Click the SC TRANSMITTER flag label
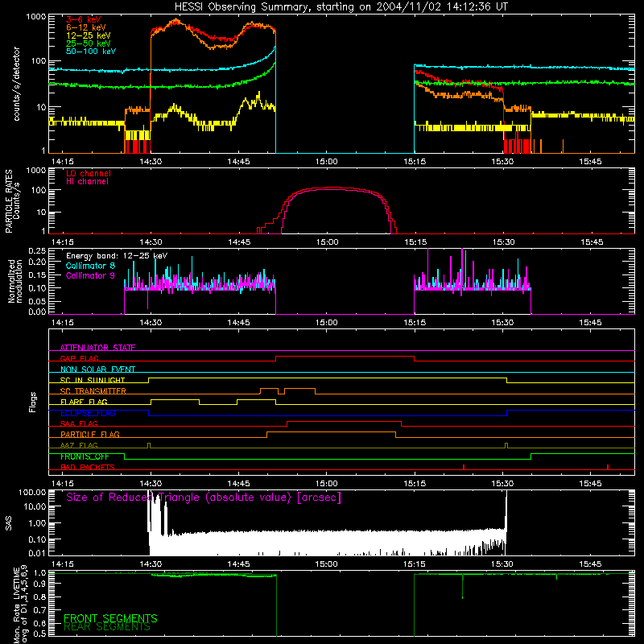The width and height of the screenshot is (644, 644). click(x=93, y=390)
